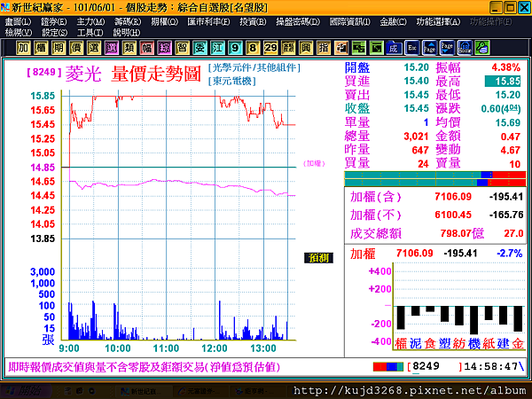Image resolution: width=532 pixels, height=399 pixels.
Task: Click the purple 選 toolbar icon
Action: click(112, 48)
